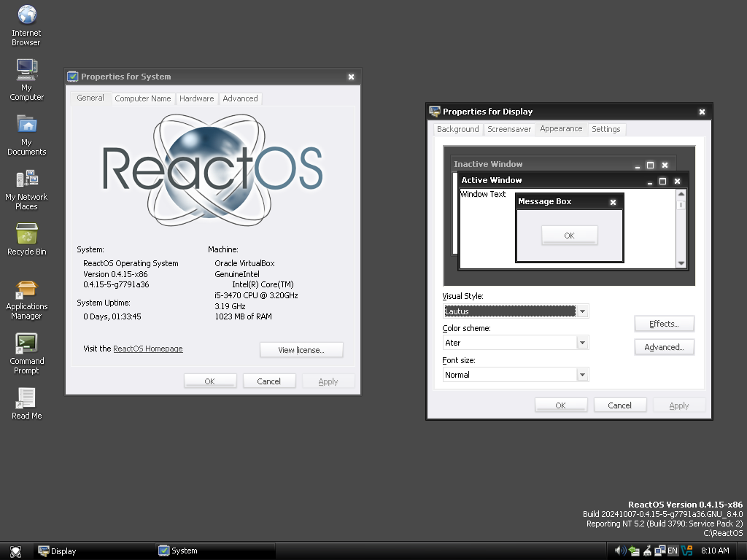The width and height of the screenshot is (747, 560).
Task: Switch to the Screensaver tab
Action: click(509, 129)
